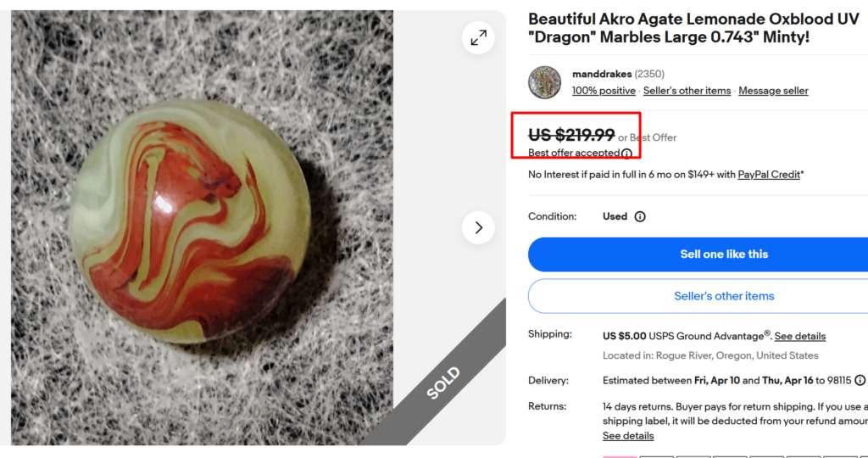The height and width of the screenshot is (458, 868).
Task: Open the 100% positive feedback link
Action: coord(604,91)
